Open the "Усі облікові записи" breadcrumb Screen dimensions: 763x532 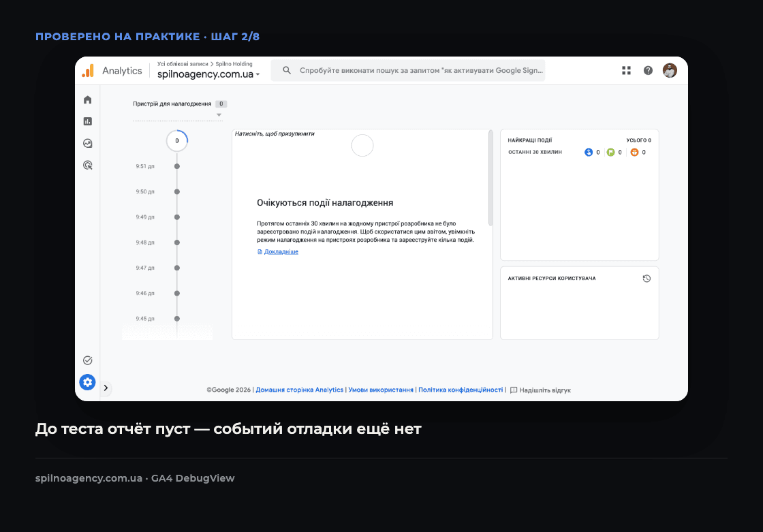(x=183, y=64)
